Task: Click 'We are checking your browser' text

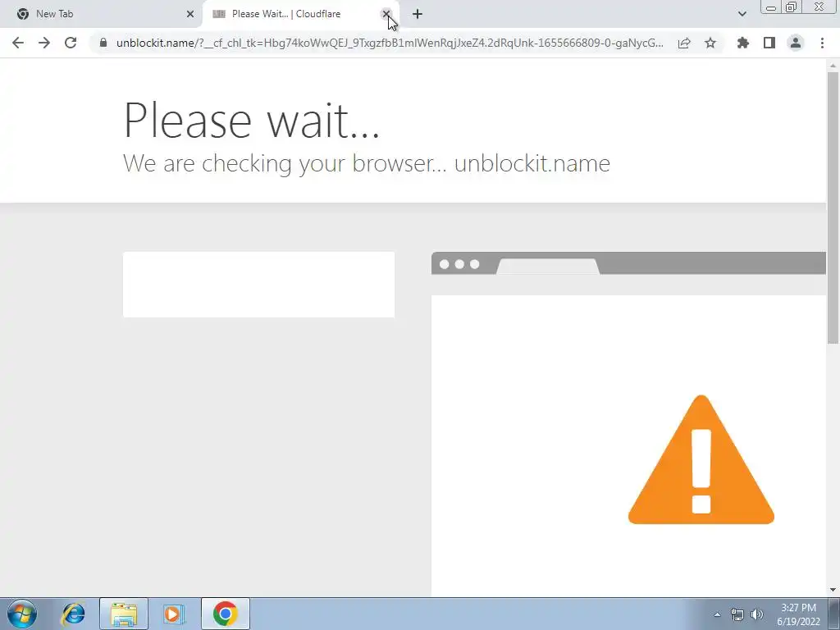Action: pos(284,163)
